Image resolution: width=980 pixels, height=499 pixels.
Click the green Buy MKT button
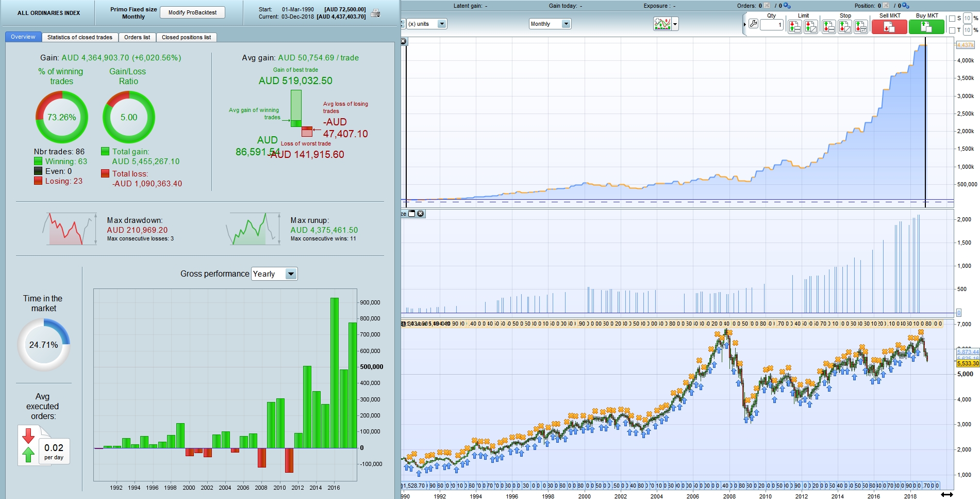pos(926,27)
